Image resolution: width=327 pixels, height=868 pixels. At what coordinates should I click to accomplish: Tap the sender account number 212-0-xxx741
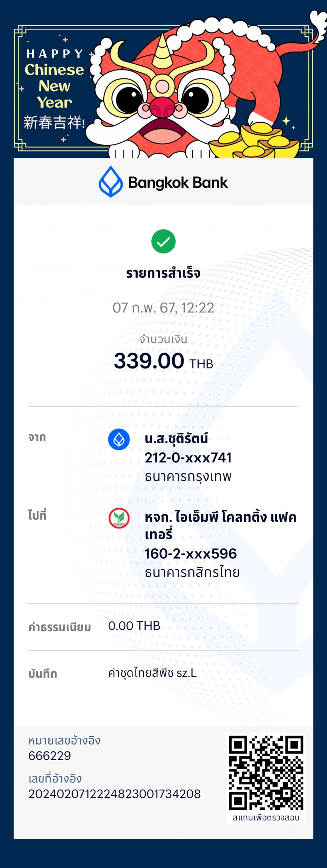coord(188,458)
